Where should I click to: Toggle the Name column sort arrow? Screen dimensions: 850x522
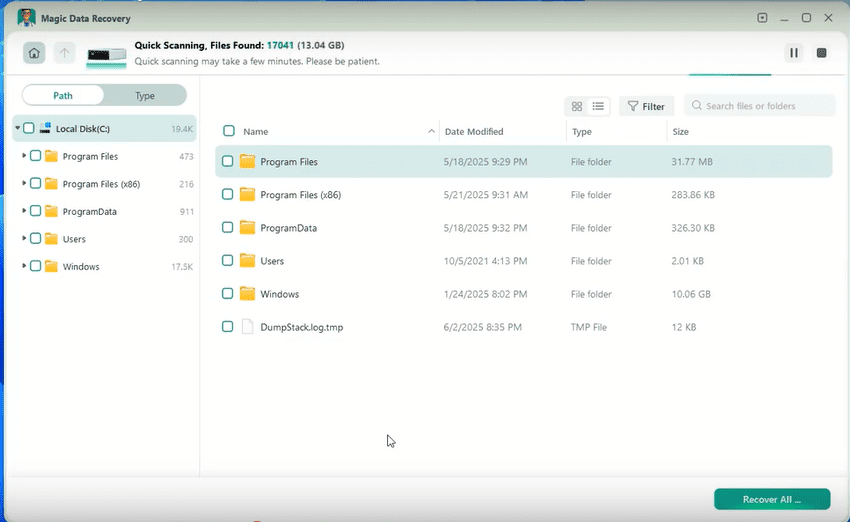[x=432, y=131]
